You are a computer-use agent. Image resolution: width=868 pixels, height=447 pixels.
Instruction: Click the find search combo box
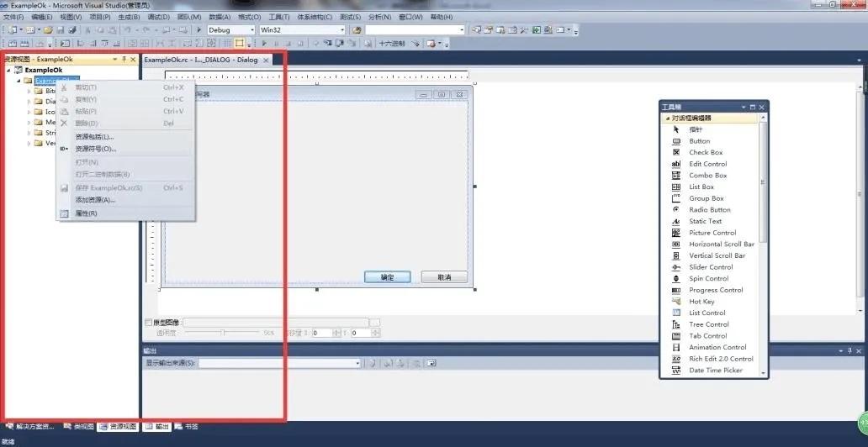pos(415,30)
